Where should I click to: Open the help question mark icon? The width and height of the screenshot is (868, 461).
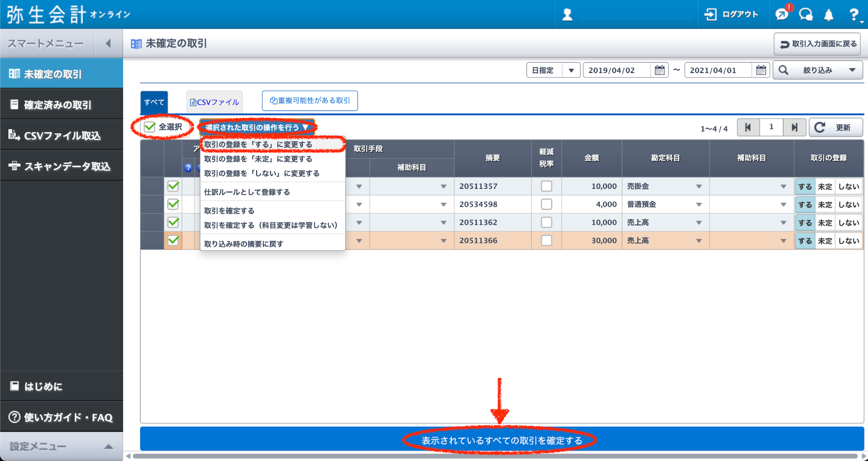point(854,15)
